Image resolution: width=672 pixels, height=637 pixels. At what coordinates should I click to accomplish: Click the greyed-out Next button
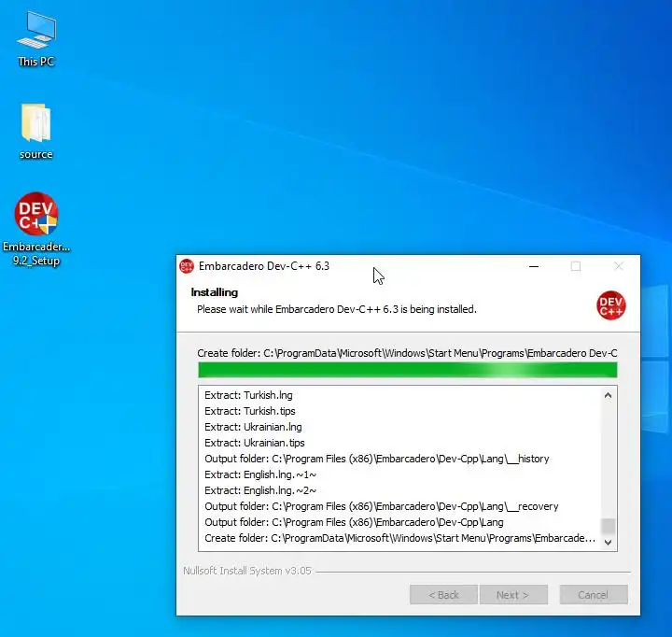pyautogui.click(x=513, y=595)
